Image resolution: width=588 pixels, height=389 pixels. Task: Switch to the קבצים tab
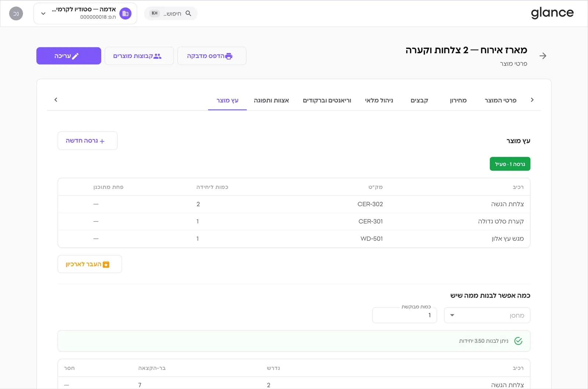point(419,100)
